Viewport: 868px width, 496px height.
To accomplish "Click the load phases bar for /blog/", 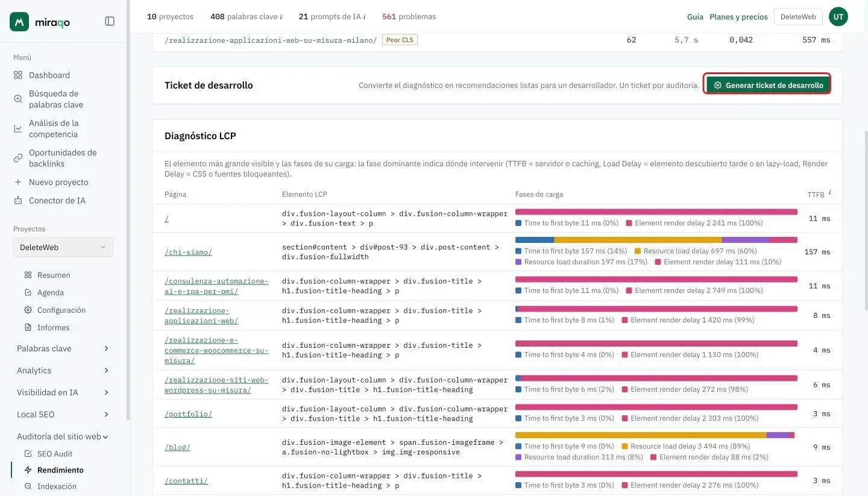I will coord(656,435).
